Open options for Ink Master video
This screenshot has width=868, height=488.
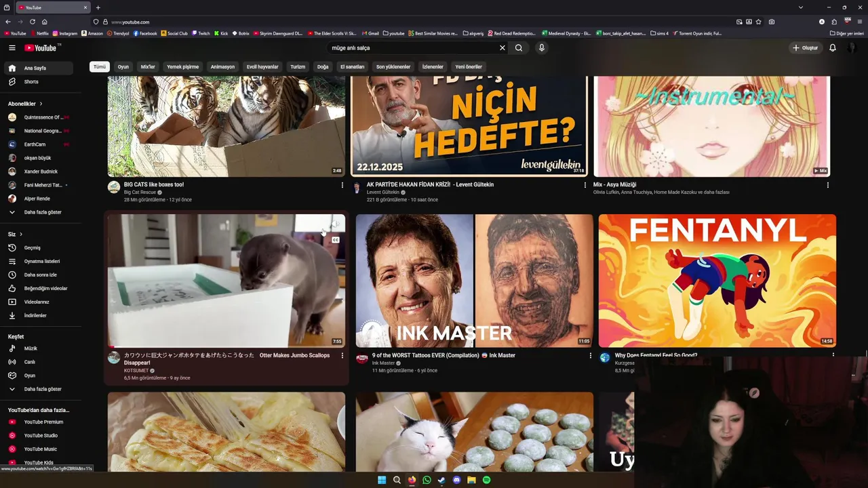point(590,356)
